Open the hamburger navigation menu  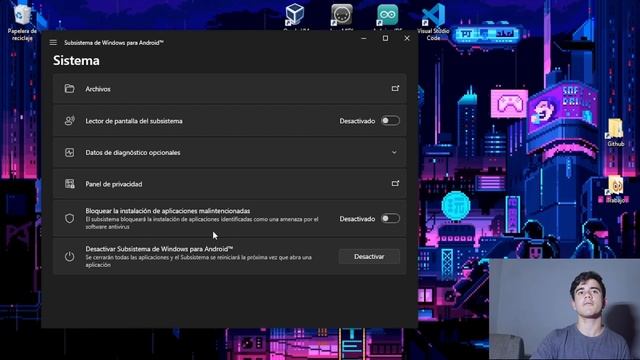pos(53,42)
